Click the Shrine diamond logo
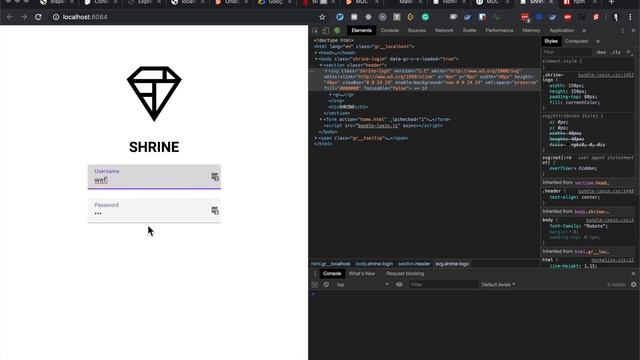This screenshot has width=640, height=360. point(154,93)
